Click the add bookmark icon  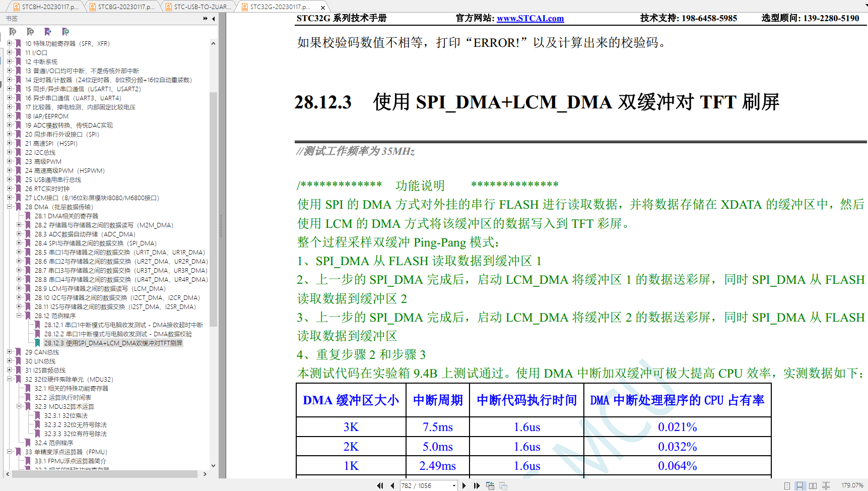[x=30, y=32]
